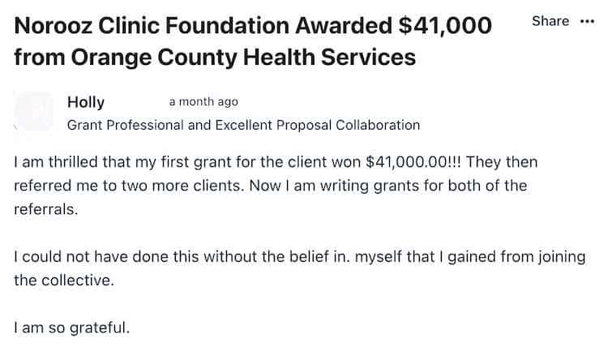Click the '$41,000' amount in the title
The height and width of the screenshot is (364, 608).
(445, 26)
